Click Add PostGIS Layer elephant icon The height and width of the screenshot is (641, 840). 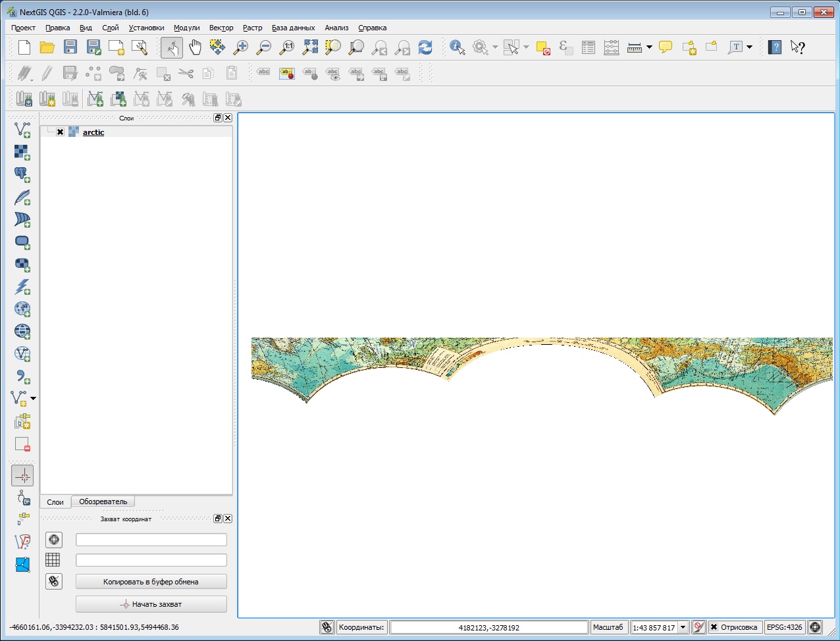(x=22, y=174)
